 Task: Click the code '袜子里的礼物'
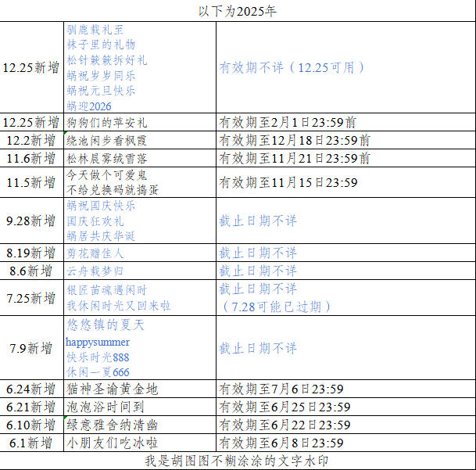(x=101, y=45)
